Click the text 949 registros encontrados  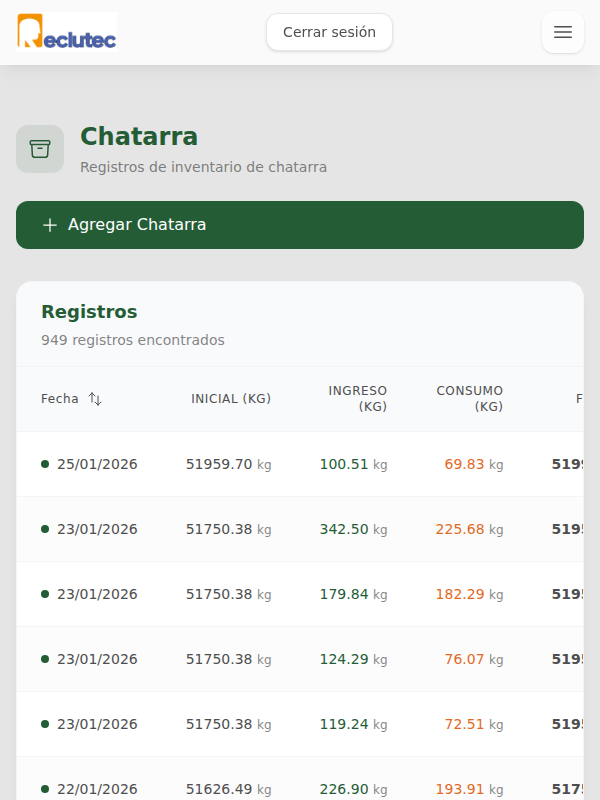133,340
